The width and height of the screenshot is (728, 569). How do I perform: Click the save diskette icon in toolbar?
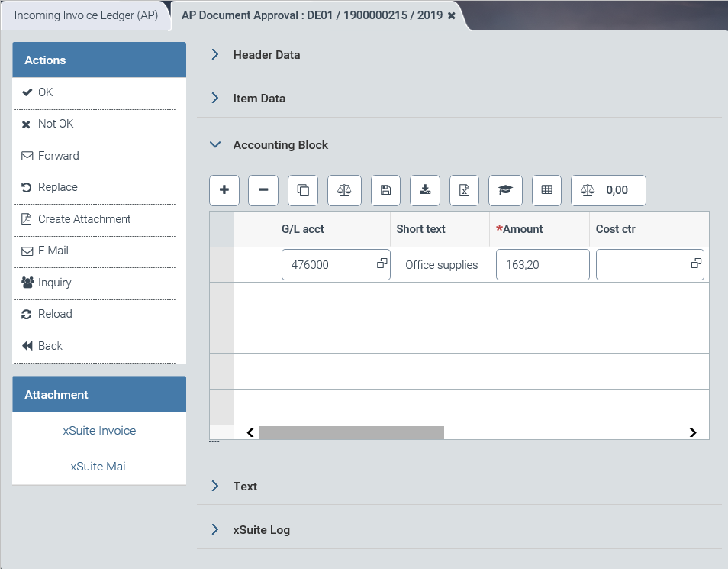pos(385,190)
